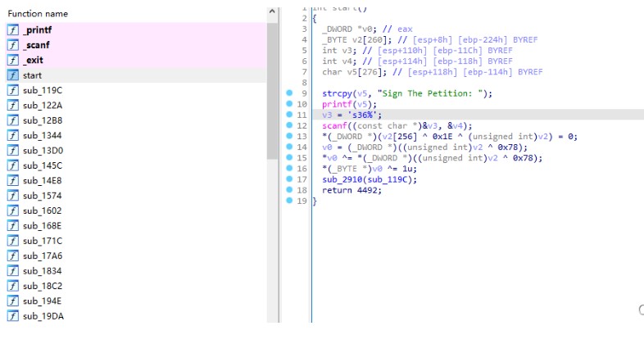This screenshot has height=344, width=644.
Task: Select the start function entry
Action: click(136, 75)
